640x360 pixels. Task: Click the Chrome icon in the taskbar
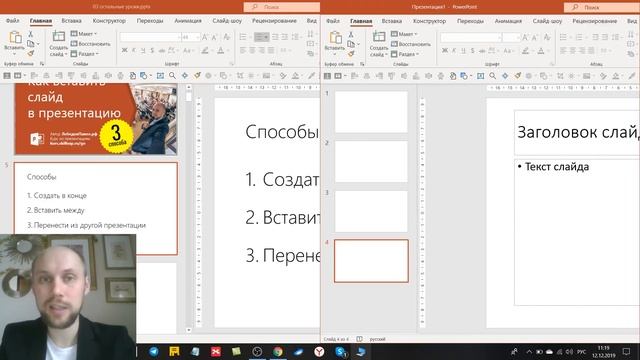point(278,351)
